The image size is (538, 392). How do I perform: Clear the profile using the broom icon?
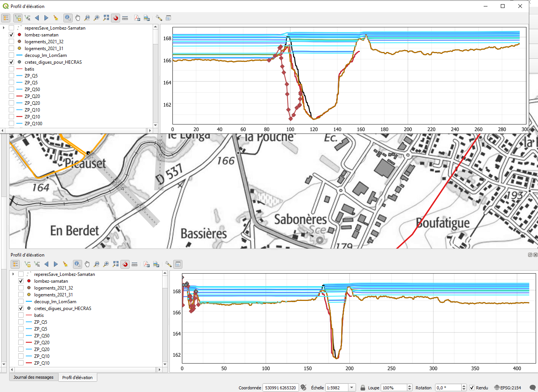click(56, 17)
